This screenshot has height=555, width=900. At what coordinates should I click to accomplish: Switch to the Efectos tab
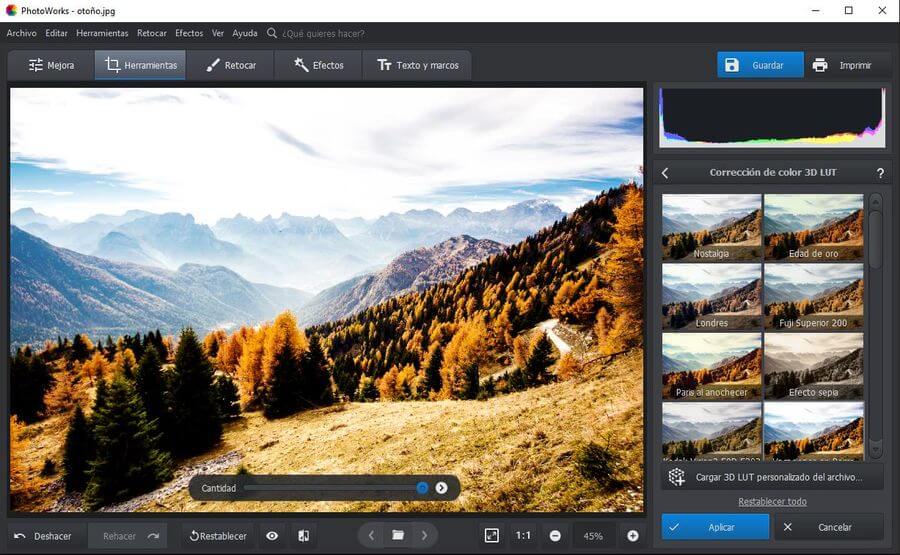click(319, 65)
